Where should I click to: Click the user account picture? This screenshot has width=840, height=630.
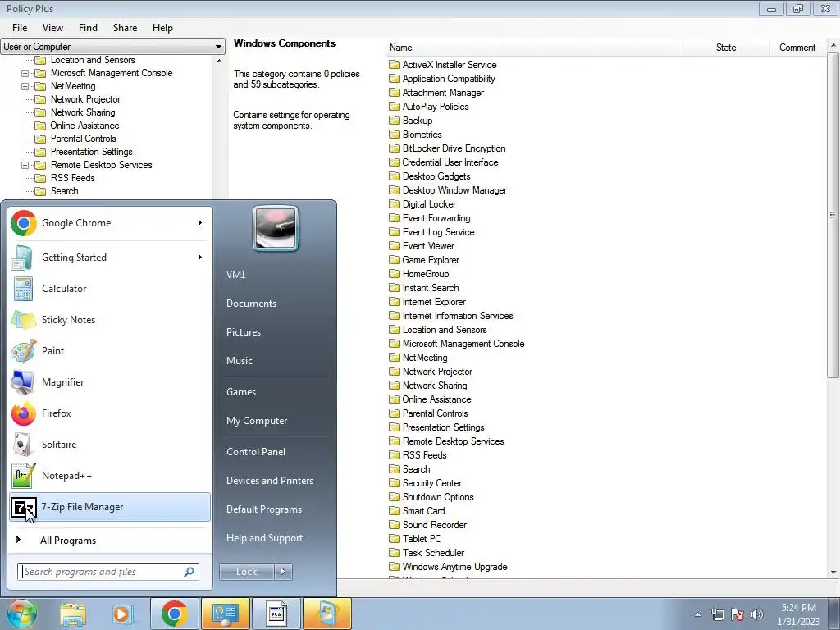pyautogui.click(x=276, y=228)
